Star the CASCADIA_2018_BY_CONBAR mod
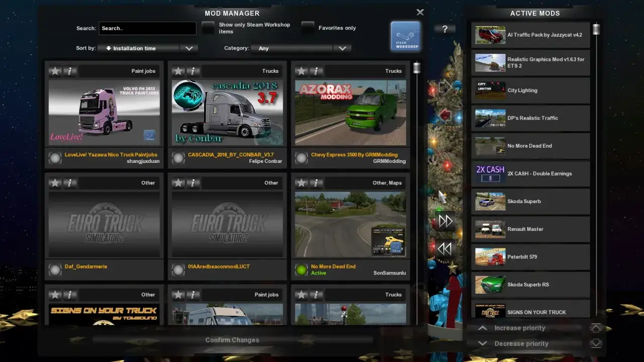 tap(178, 71)
